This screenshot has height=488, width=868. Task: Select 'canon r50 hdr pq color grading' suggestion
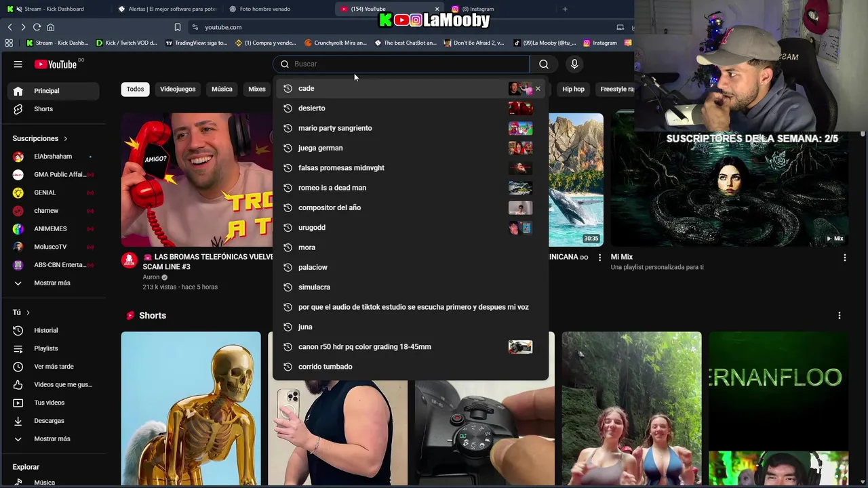coord(411,347)
